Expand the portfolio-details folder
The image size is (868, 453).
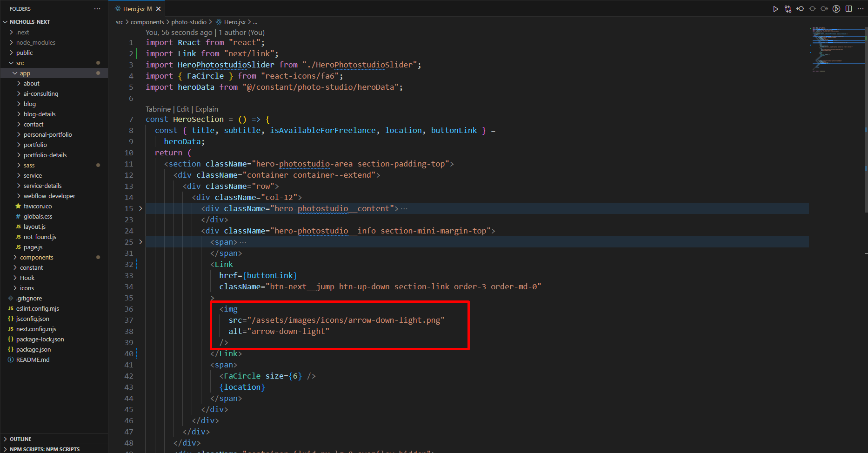[45, 155]
